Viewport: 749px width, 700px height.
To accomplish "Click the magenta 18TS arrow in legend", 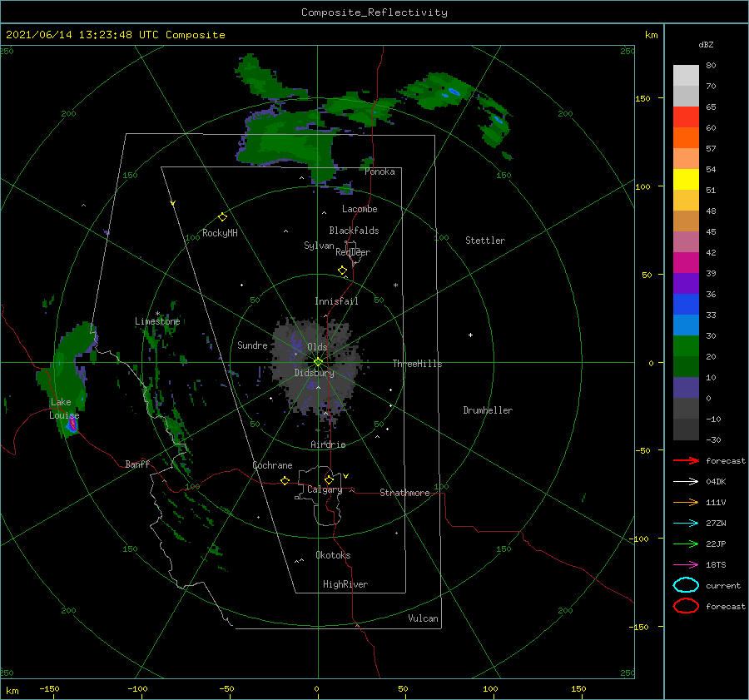I will coord(686,565).
